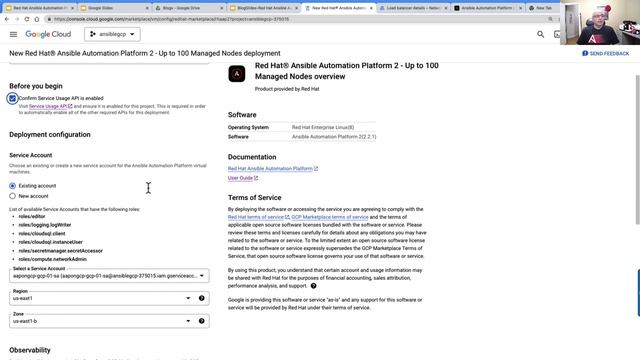This screenshot has height=360, width=640.
Task: Switch to the Load balancer details tab
Action: [x=413, y=8]
